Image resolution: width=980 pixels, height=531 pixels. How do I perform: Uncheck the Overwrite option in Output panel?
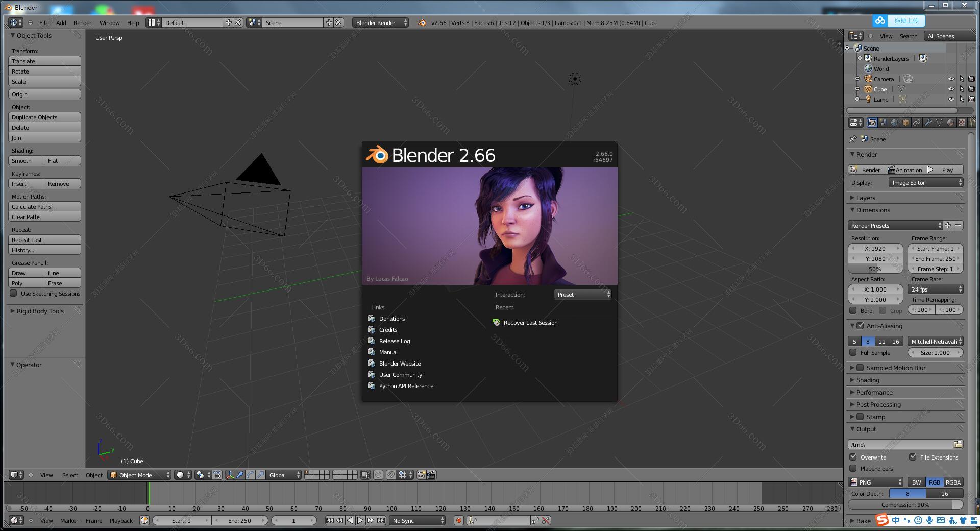[x=853, y=457]
